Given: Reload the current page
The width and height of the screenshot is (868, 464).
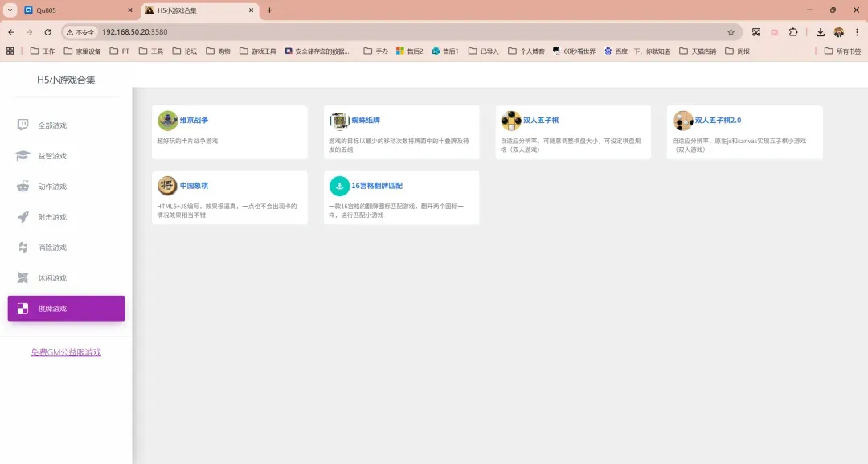Looking at the screenshot, I should [x=47, y=32].
